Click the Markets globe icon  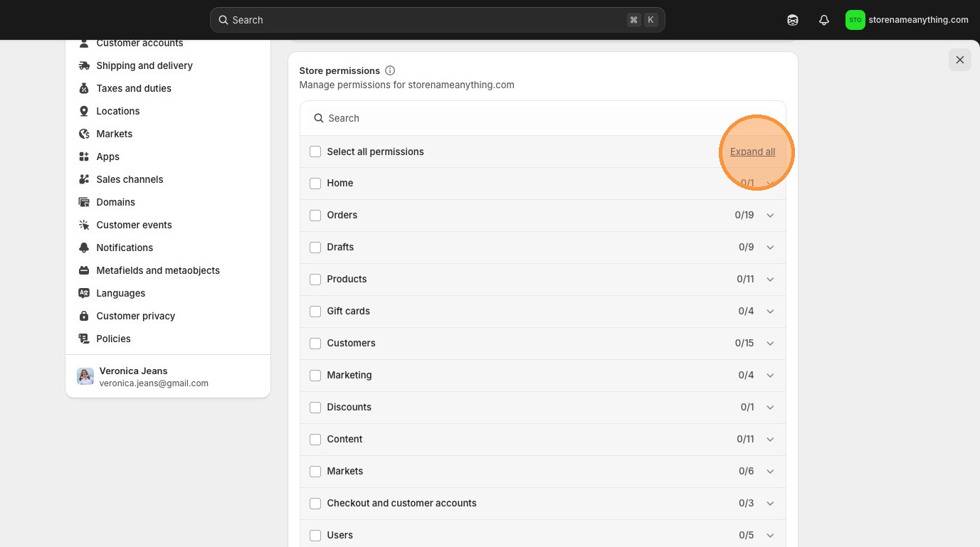click(84, 134)
